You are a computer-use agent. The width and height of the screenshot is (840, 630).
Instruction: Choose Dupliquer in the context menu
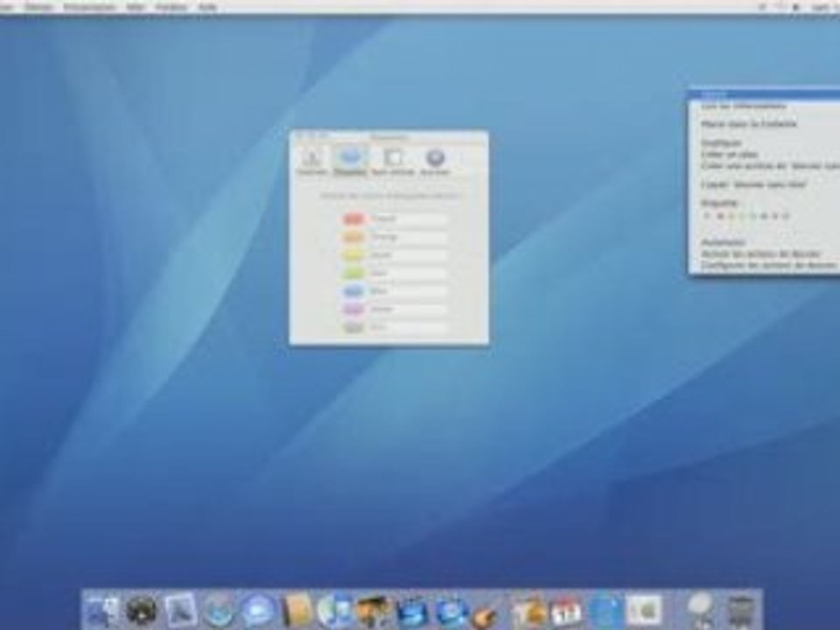point(765,143)
